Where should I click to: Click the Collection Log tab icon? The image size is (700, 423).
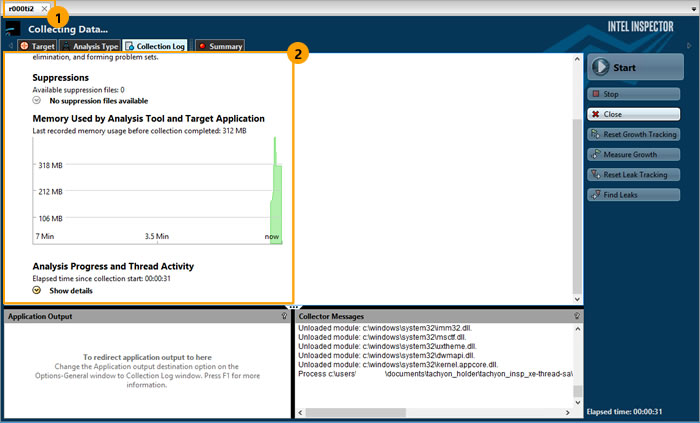(x=129, y=46)
